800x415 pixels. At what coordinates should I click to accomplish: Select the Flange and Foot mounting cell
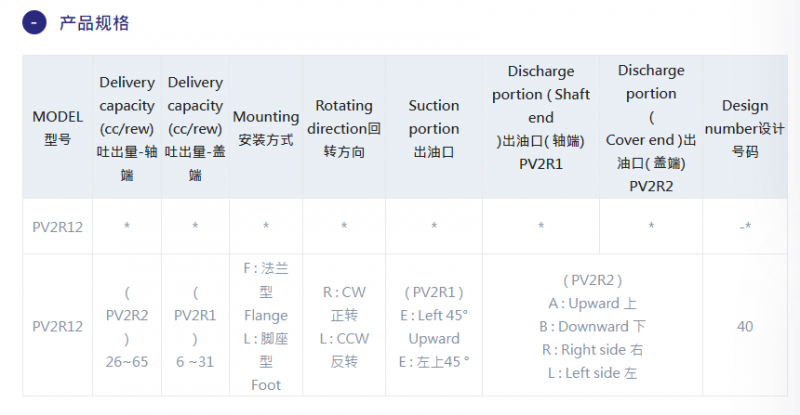click(266, 326)
